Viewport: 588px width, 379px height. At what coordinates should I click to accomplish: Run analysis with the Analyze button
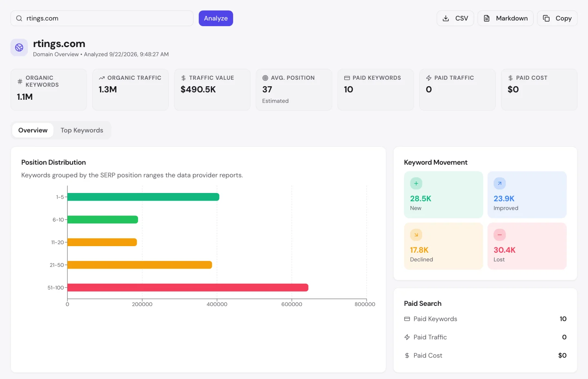(216, 18)
